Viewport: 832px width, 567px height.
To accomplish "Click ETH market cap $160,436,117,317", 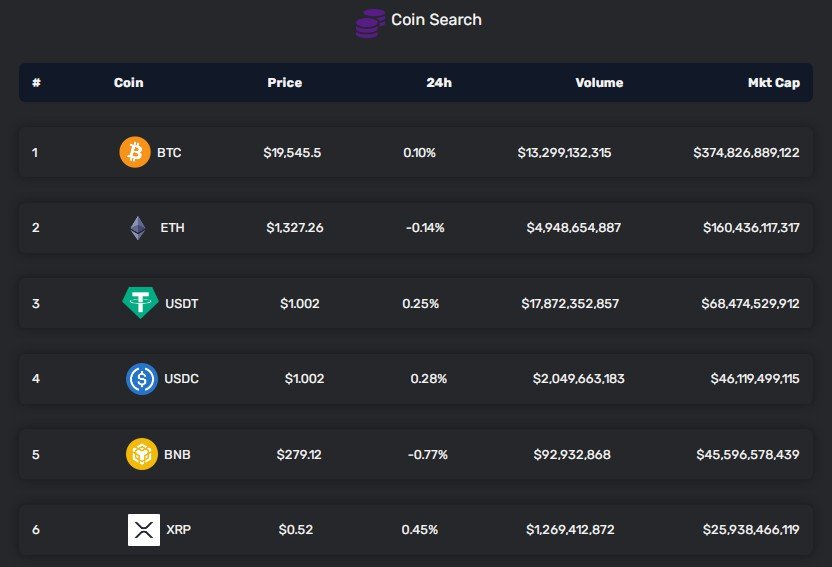I will pyautogui.click(x=751, y=228).
